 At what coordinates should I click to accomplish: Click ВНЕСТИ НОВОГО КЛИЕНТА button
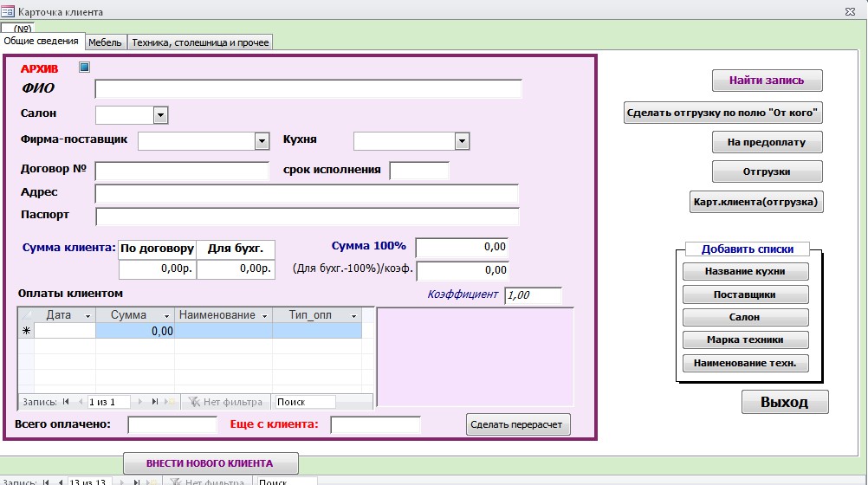click(211, 463)
